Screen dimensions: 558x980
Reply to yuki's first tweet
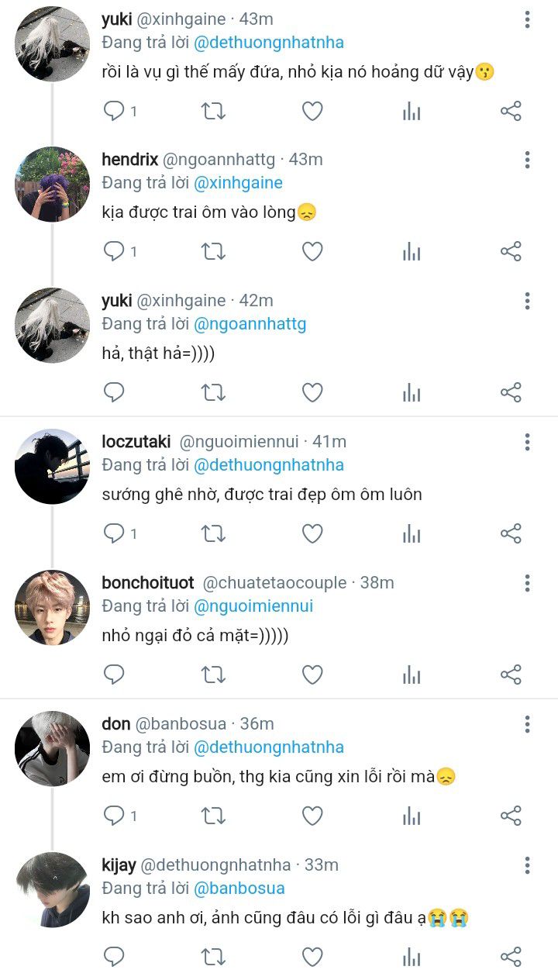click(x=115, y=111)
